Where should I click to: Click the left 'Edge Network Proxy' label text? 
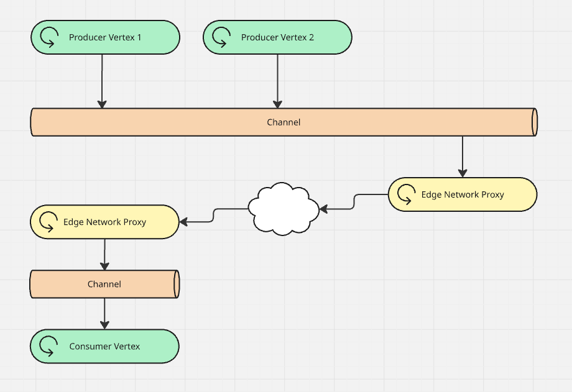(104, 222)
